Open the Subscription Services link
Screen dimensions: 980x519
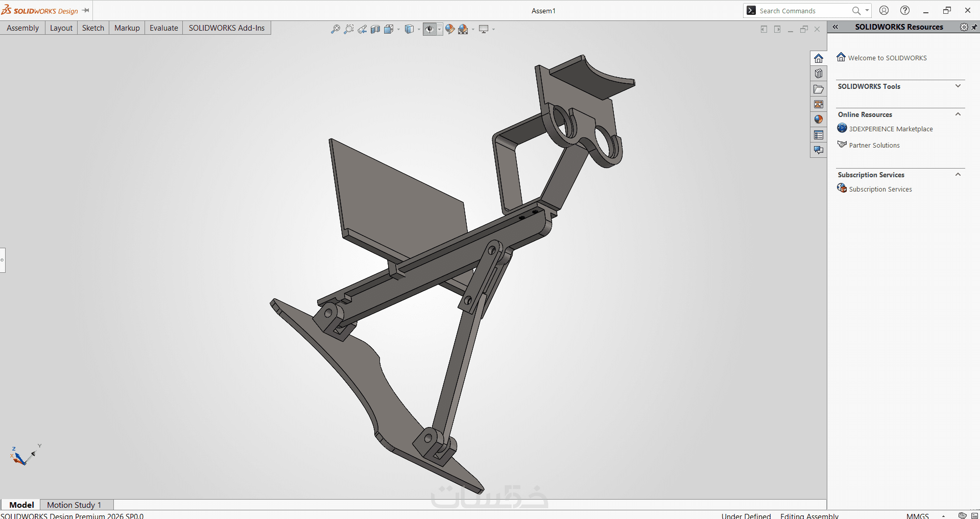tap(880, 190)
